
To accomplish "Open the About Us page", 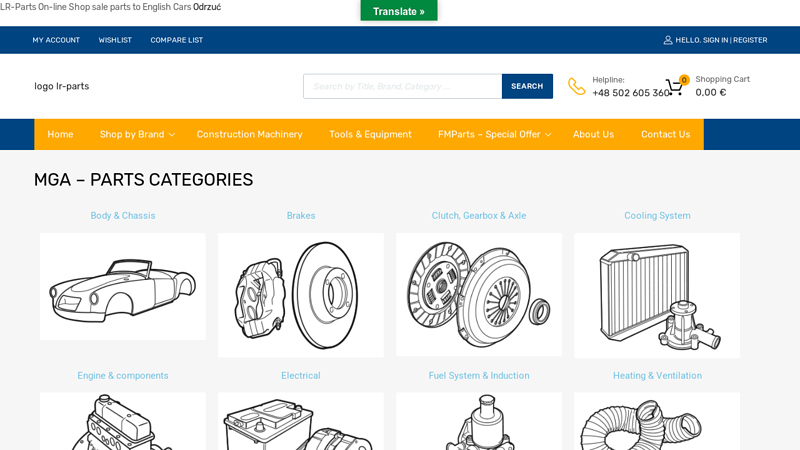I will (x=593, y=134).
